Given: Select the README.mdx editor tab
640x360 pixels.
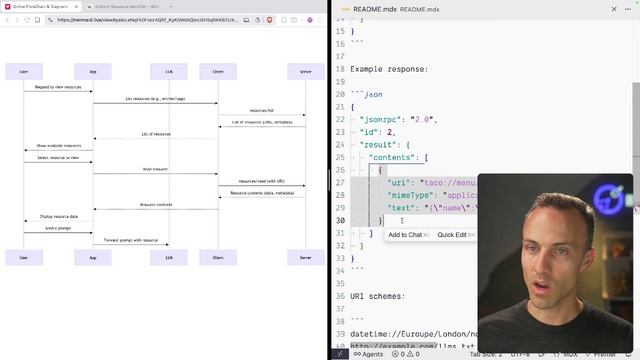Looking at the screenshot, I should (x=390, y=9).
